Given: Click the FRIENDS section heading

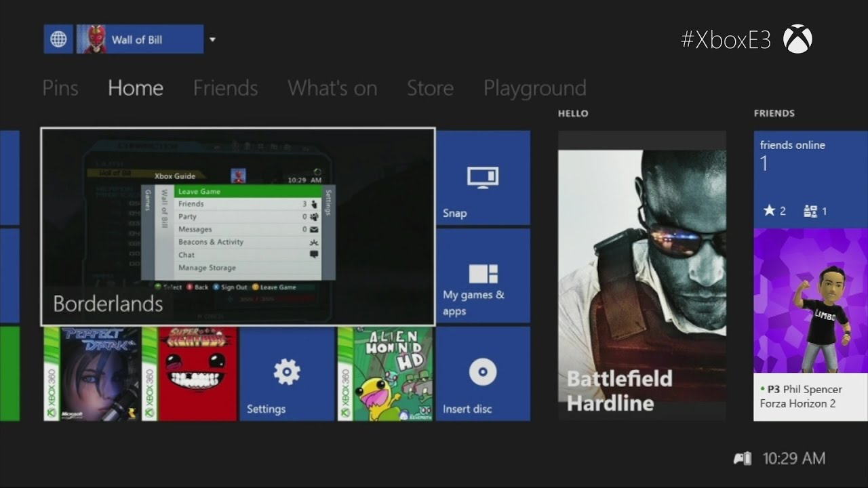Looking at the screenshot, I should pos(774,113).
